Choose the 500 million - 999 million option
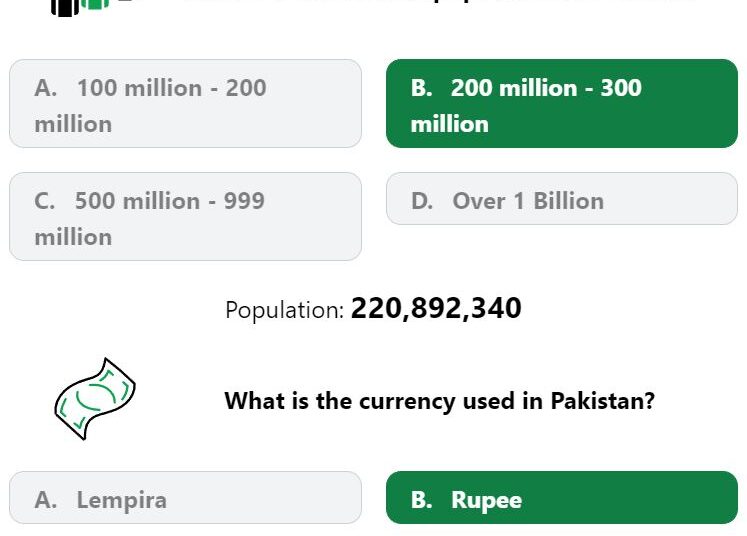 coord(185,216)
